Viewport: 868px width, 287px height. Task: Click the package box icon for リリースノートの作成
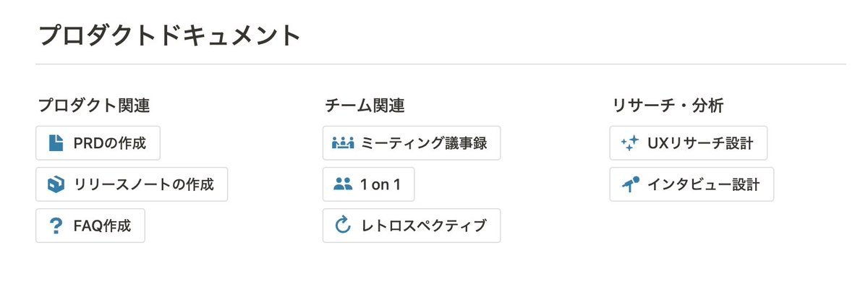(56, 184)
